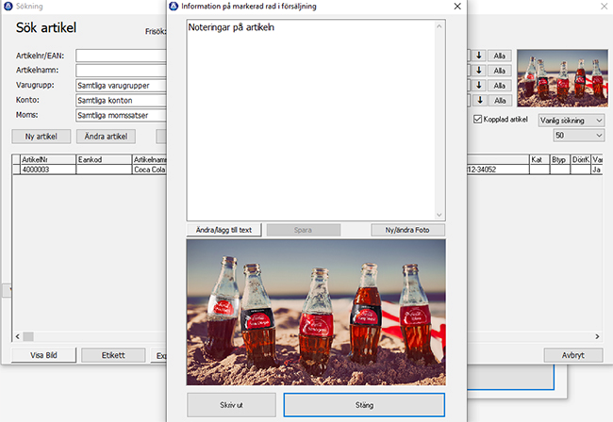This screenshot has width=613, height=422.
Task: Click the Artikelnr/EAN input field
Action: [121, 56]
